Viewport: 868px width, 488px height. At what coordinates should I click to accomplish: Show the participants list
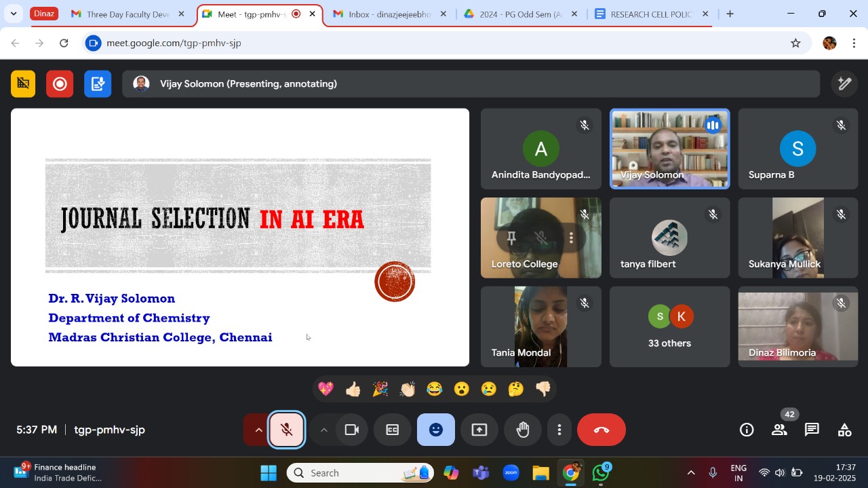(x=779, y=430)
